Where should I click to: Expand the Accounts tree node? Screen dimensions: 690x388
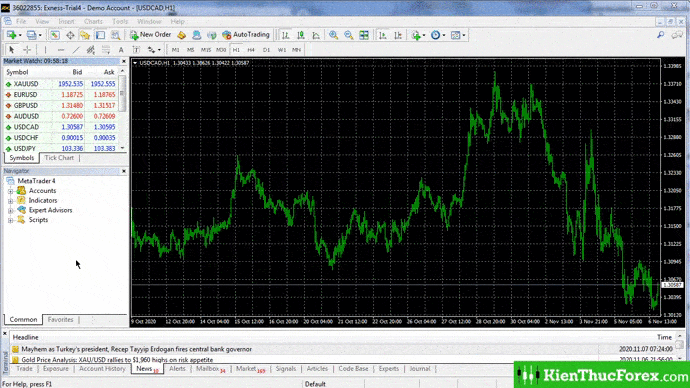click(x=11, y=191)
